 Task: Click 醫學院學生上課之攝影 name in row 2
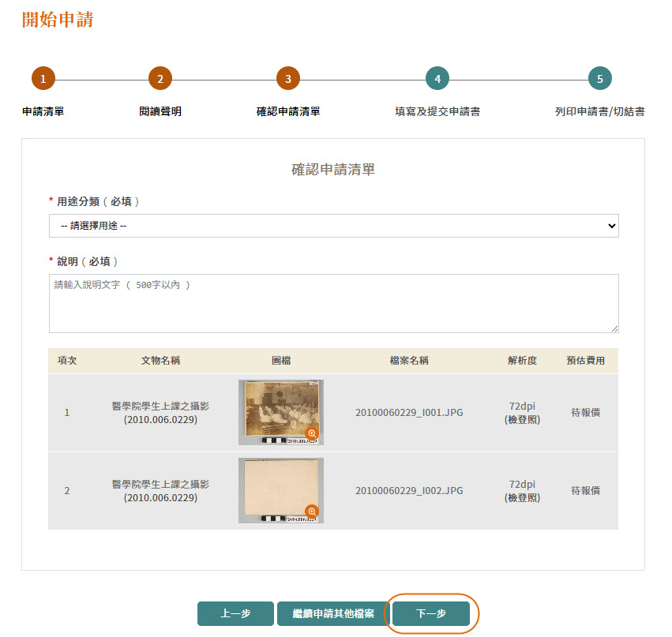pos(161,484)
